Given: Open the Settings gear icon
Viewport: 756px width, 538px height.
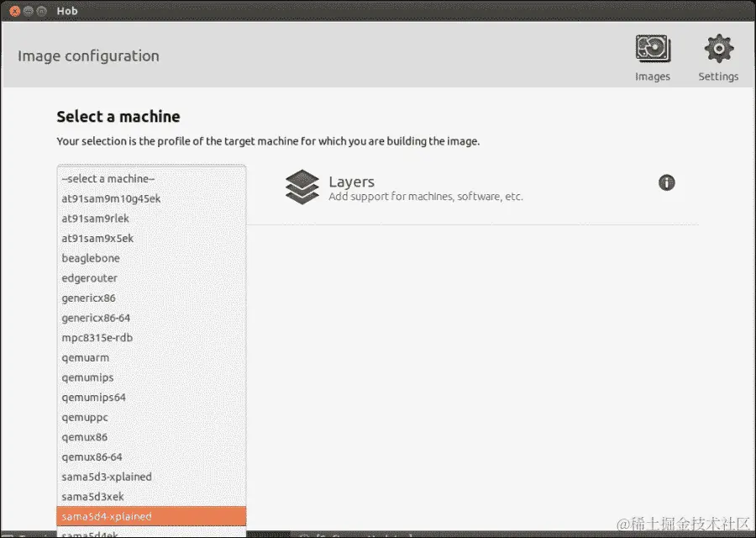Looking at the screenshot, I should [x=718, y=49].
